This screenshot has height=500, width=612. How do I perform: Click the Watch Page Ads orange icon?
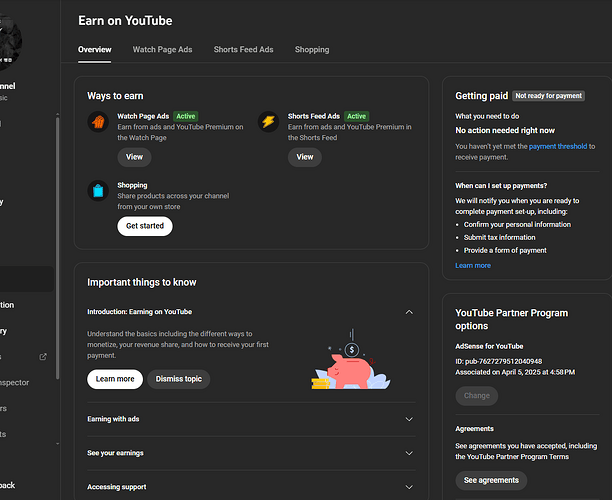pos(98,122)
